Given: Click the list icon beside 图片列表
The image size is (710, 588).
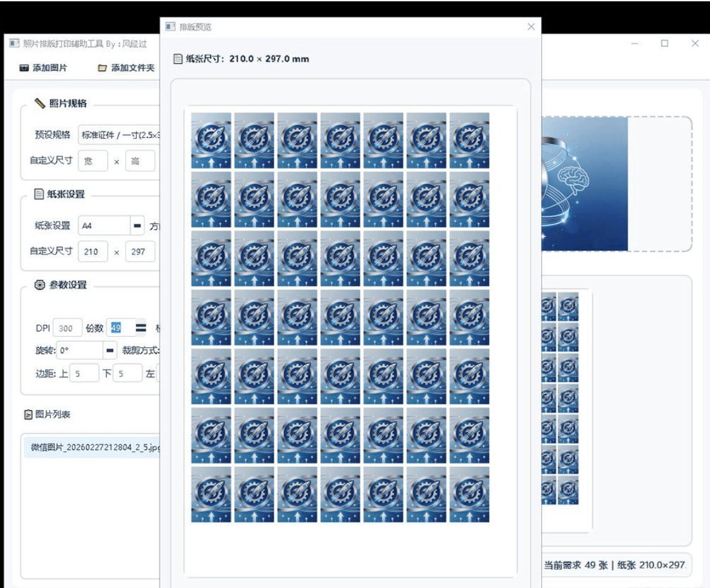Looking at the screenshot, I should pyautogui.click(x=28, y=415).
